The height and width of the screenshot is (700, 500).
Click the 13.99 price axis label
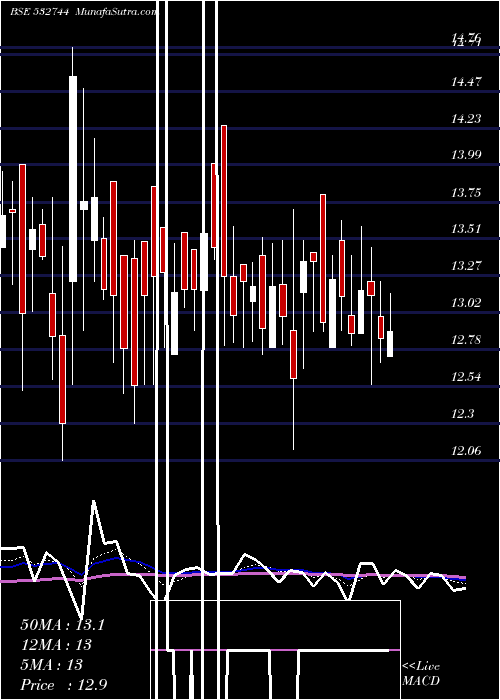pyautogui.click(x=467, y=155)
